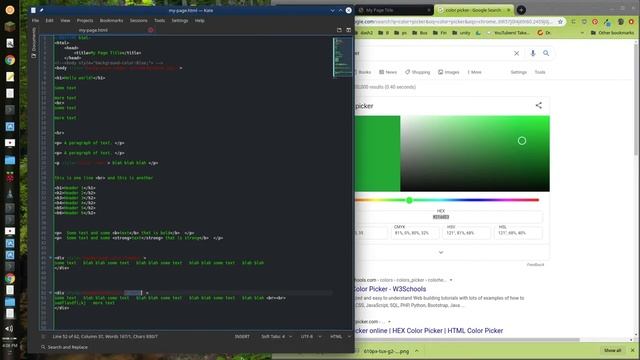Viewport: 640px width, 360px height.
Task: Open the Soft Tabs: 4 dropdown
Action: [x=277, y=337]
